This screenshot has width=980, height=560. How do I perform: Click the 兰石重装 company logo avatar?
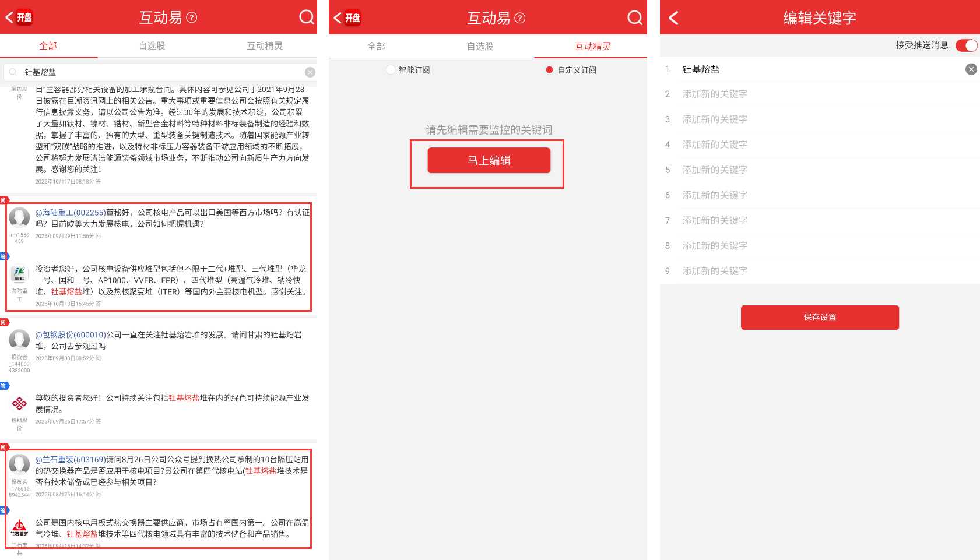(19, 528)
